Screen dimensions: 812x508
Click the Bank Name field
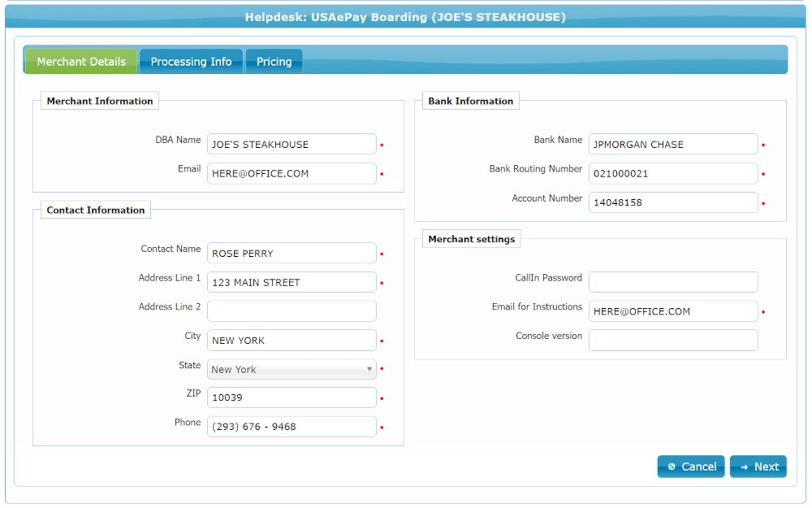(x=673, y=145)
